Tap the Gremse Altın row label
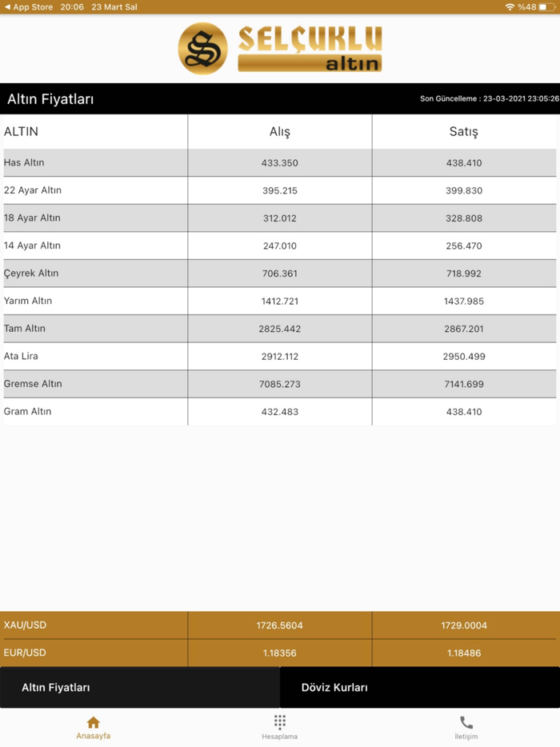This screenshot has width=560, height=747. (33, 384)
